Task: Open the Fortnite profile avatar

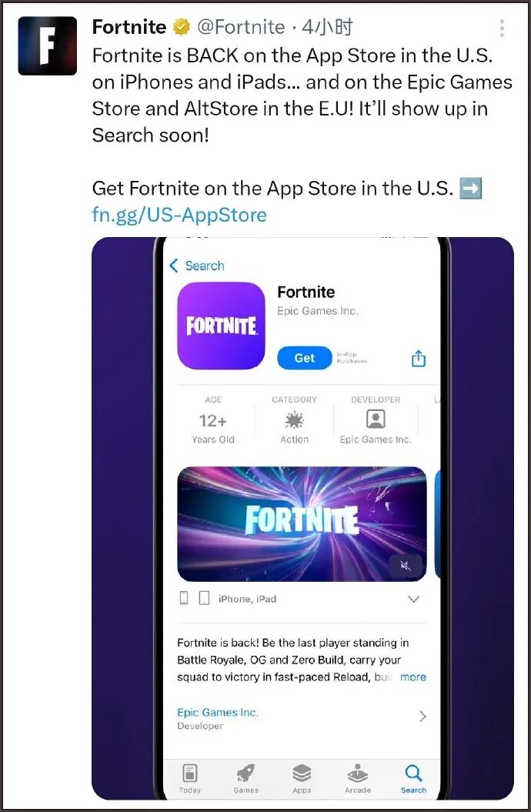Action: [x=48, y=46]
